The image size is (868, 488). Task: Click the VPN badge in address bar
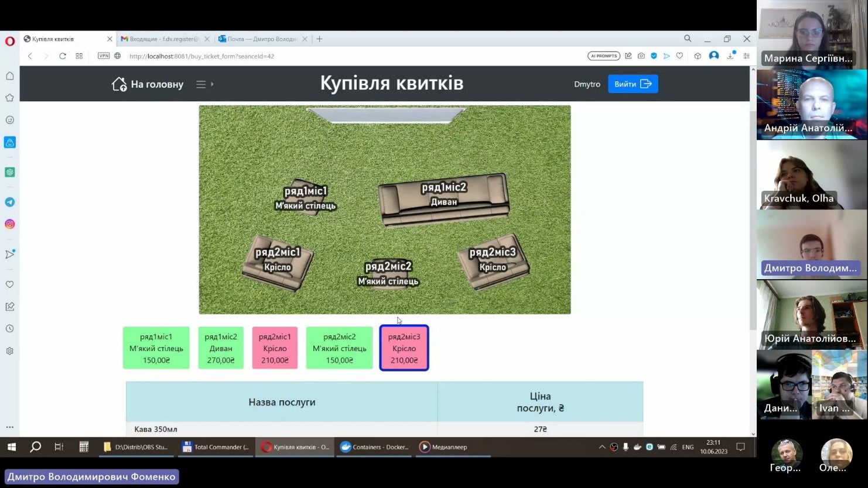[104, 56]
